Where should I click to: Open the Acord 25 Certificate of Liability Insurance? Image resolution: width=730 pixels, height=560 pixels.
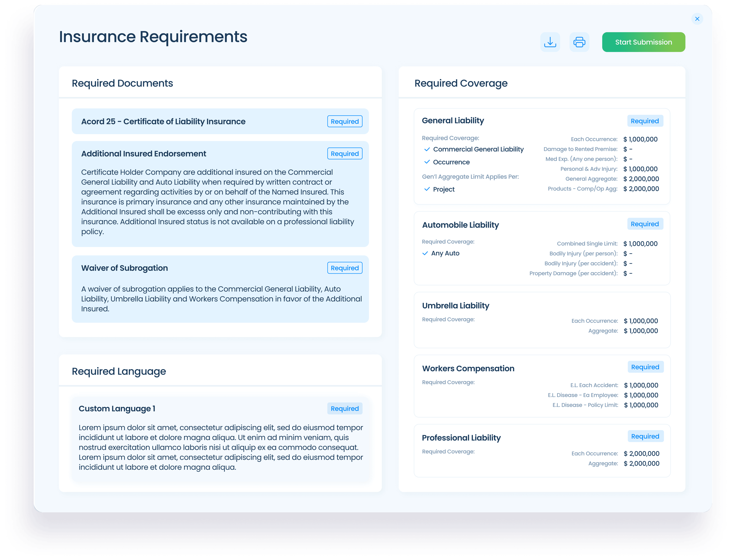point(163,121)
